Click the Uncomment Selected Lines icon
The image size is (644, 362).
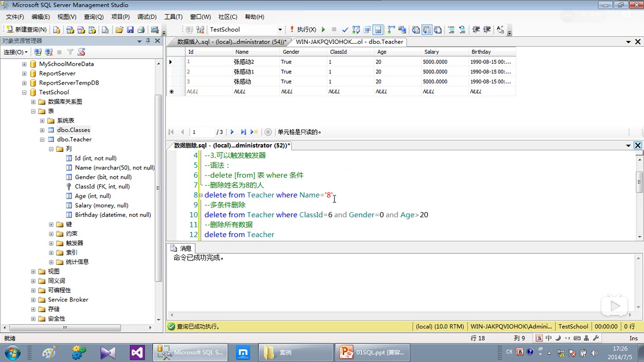[462, 29]
